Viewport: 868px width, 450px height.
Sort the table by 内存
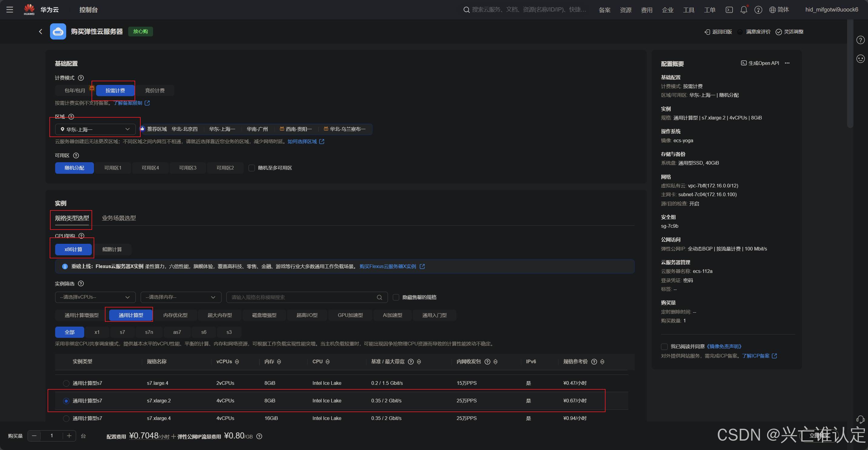click(x=279, y=362)
